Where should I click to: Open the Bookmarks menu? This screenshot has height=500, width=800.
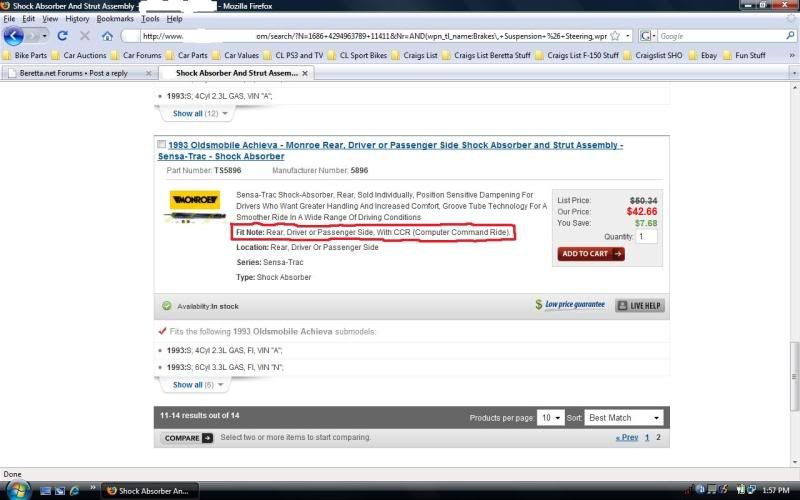(115, 19)
